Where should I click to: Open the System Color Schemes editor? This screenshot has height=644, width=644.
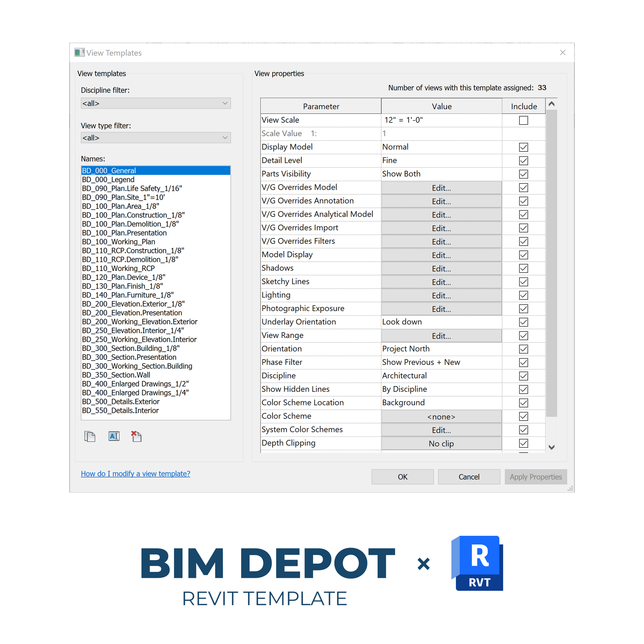441,430
